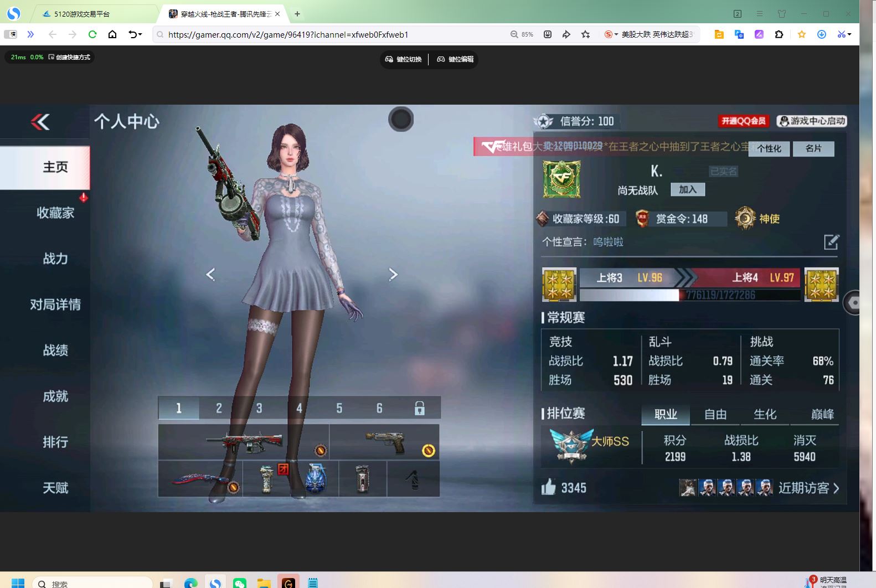The image size is (876, 588).
Task: Show next character with right arrow
Action: (x=393, y=274)
